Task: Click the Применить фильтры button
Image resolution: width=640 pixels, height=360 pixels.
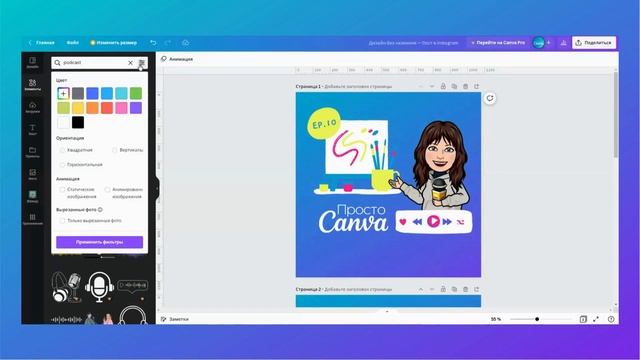Action: [x=100, y=242]
